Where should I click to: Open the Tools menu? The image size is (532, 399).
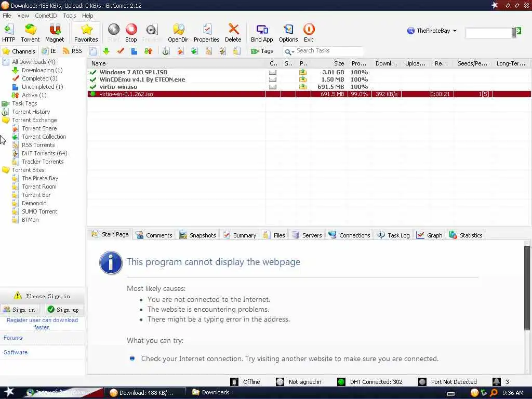click(x=70, y=16)
